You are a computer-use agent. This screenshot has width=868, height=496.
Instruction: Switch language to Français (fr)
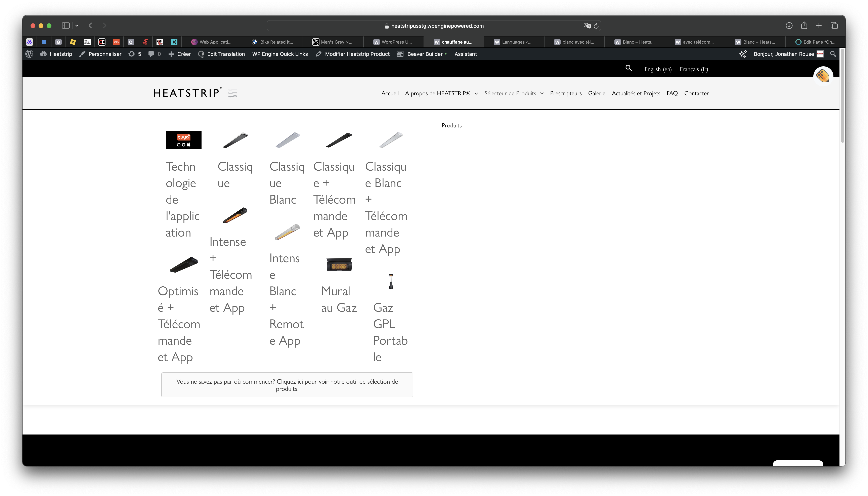tap(694, 69)
